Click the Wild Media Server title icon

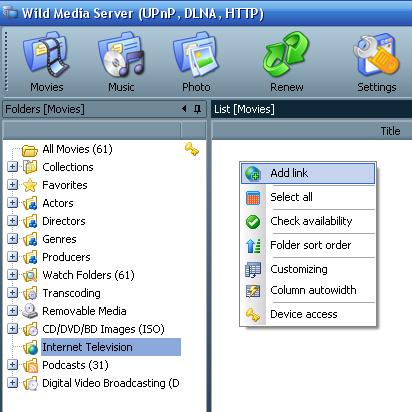click(9, 13)
